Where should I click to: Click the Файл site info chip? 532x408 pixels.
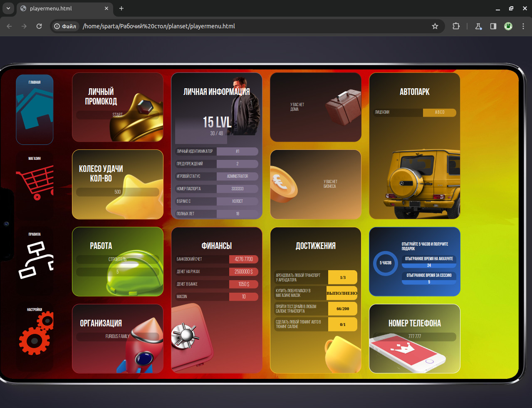point(65,26)
